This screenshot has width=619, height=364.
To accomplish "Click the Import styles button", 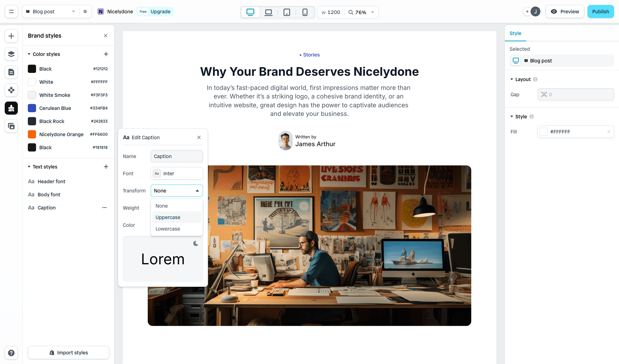I will click(x=69, y=353).
